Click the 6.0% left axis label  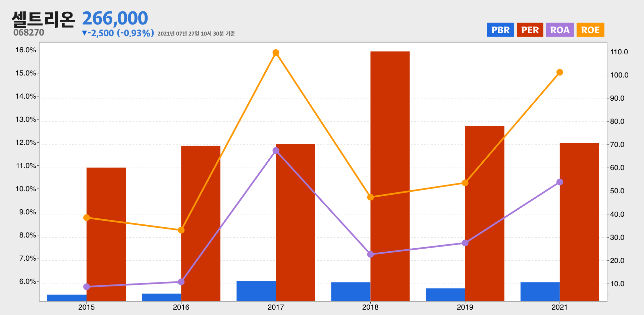(28, 281)
